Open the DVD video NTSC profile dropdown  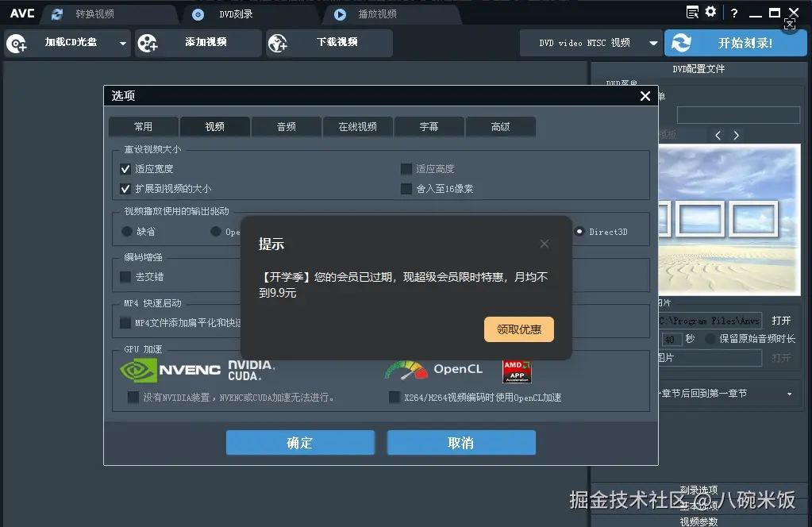(x=653, y=44)
